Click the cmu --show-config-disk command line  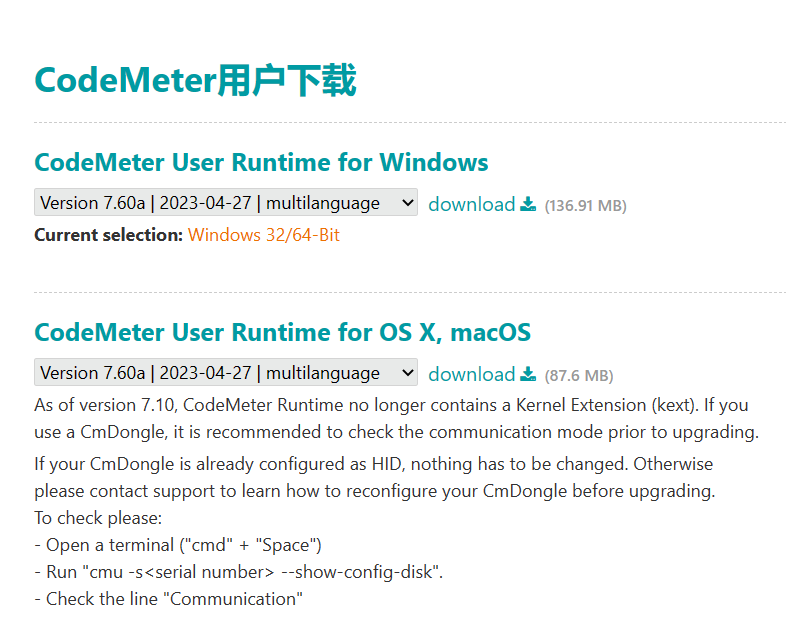click(239, 572)
